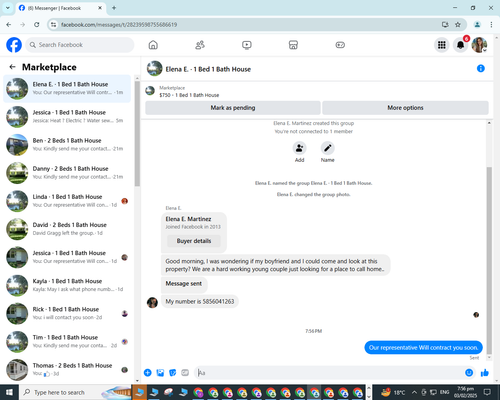Image resolution: width=500 pixels, height=400 pixels.
Task: Click Mark as pending button
Action: tap(233, 108)
